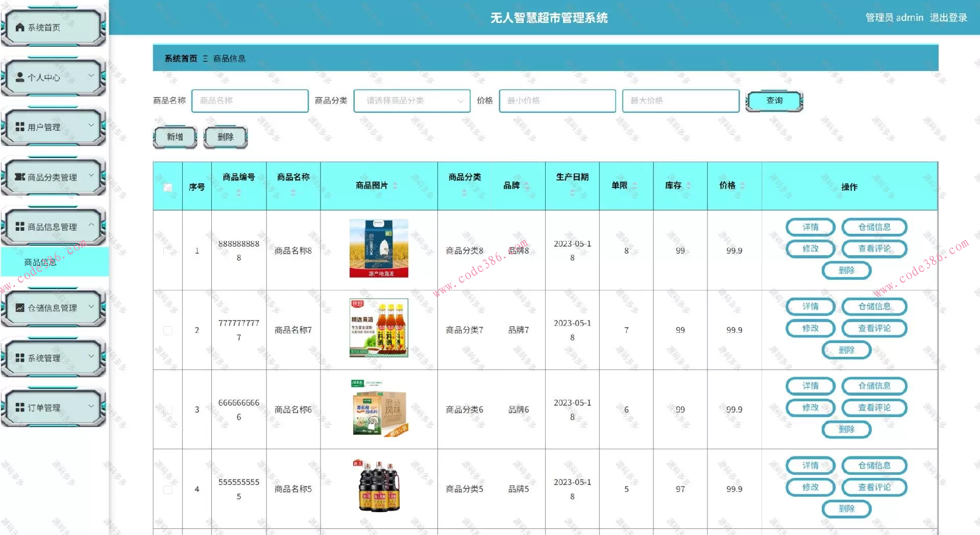Select the 系统首页 home icon in sidebar
Screen dimensions: 980x535
[19, 27]
